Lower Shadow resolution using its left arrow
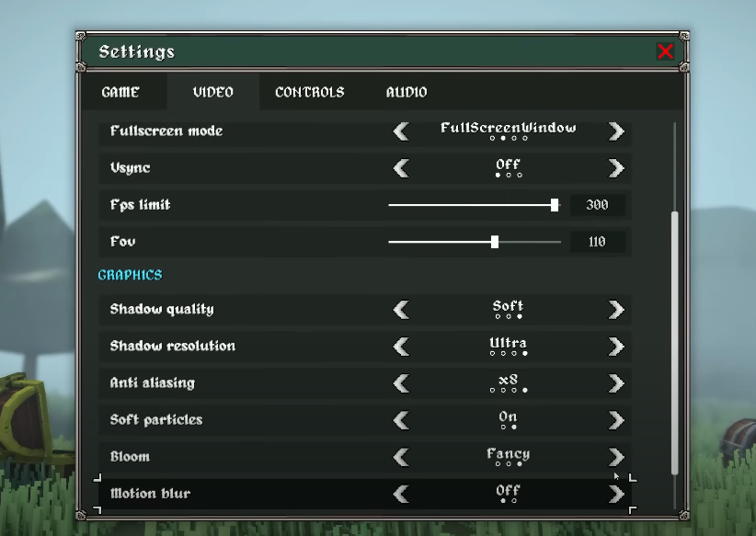 click(x=401, y=346)
